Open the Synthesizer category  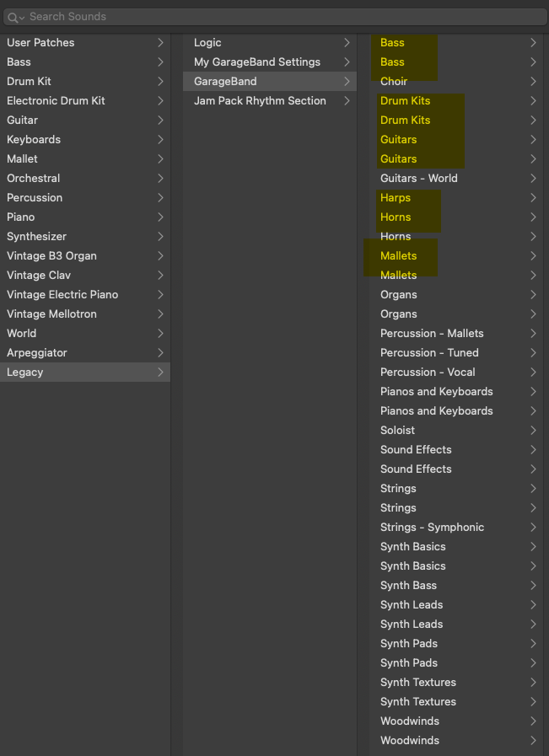[85, 236]
